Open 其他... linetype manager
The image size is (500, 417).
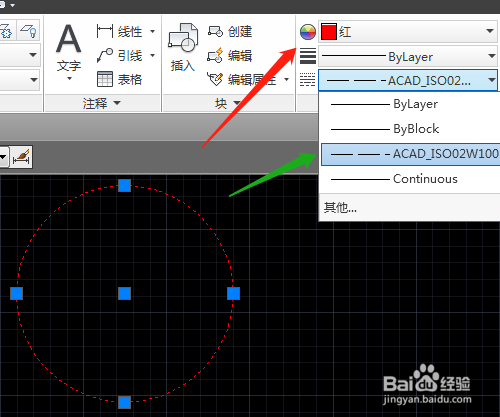pyautogui.click(x=340, y=208)
